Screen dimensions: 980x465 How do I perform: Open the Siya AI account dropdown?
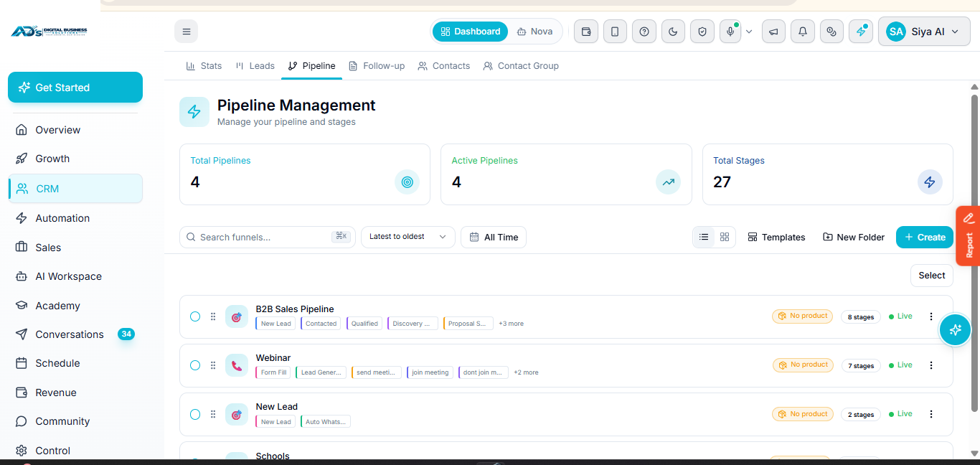(924, 32)
